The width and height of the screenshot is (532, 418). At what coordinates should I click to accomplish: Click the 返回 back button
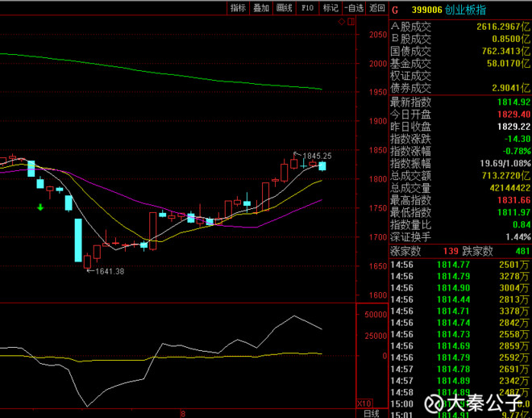(377, 7)
